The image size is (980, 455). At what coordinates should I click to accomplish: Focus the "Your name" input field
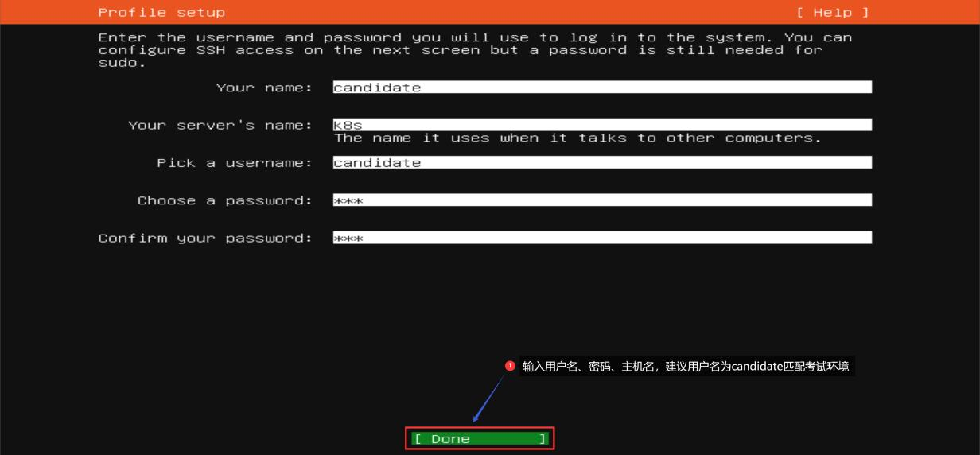(x=602, y=87)
